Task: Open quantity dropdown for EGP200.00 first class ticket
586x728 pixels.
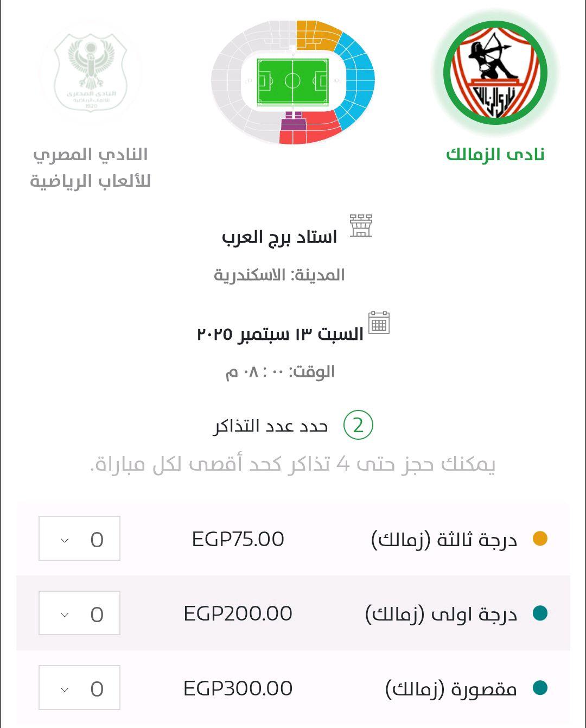Action: [x=79, y=613]
